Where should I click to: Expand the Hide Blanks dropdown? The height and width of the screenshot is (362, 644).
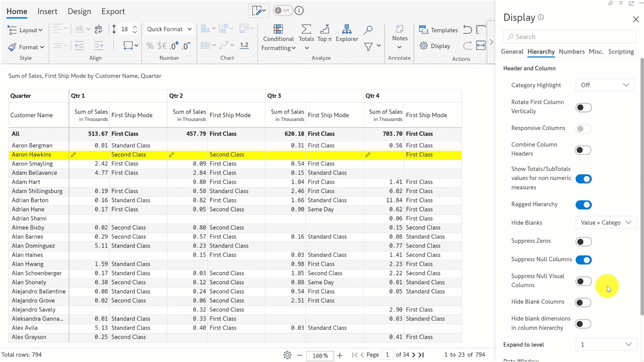pyautogui.click(x=606, y=223)
